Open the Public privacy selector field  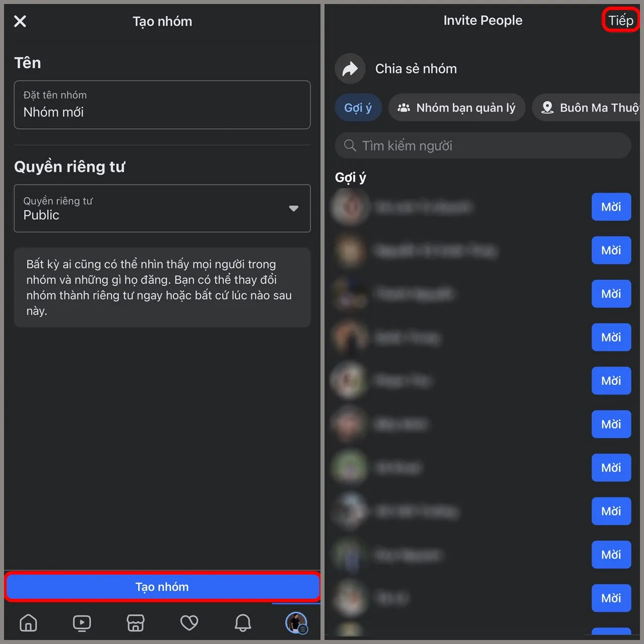pos(162,208)
